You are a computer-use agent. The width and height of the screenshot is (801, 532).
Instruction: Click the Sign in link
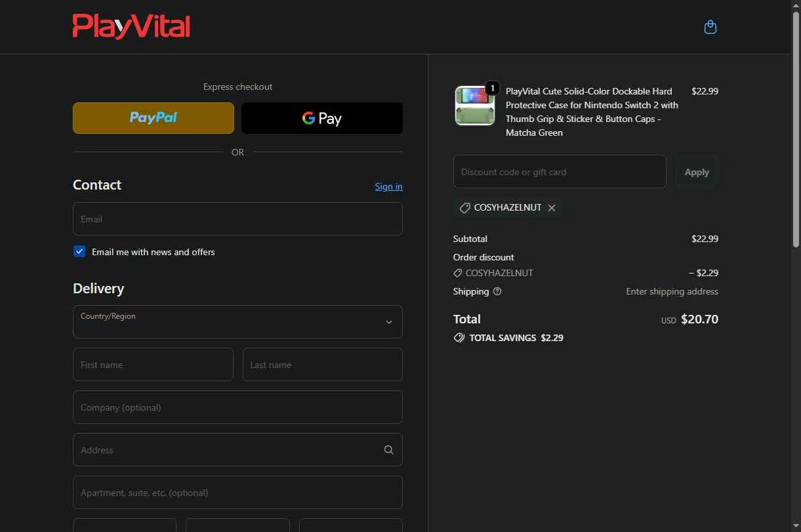click(x=389, y=186)
